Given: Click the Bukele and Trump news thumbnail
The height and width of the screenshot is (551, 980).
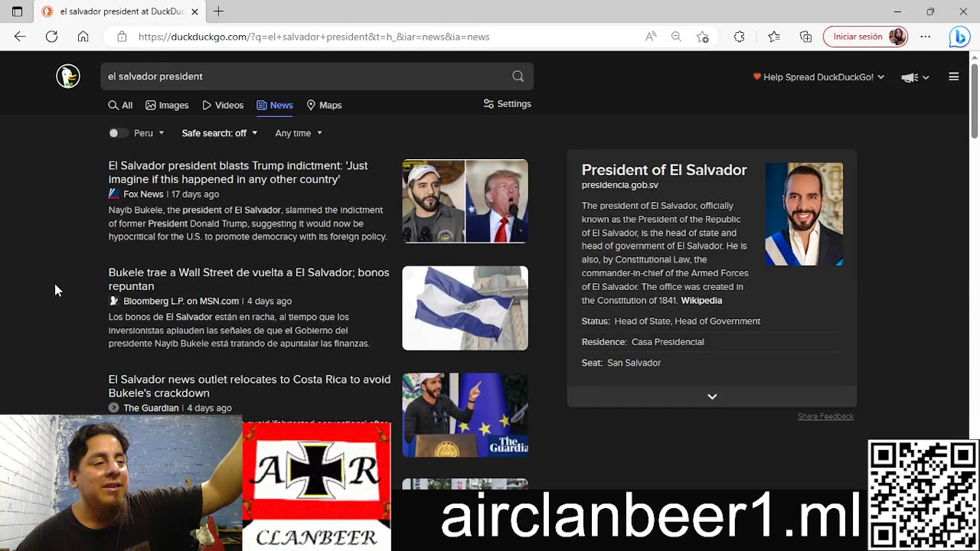Looking at the screenshot, I should [x=465, y=201].
